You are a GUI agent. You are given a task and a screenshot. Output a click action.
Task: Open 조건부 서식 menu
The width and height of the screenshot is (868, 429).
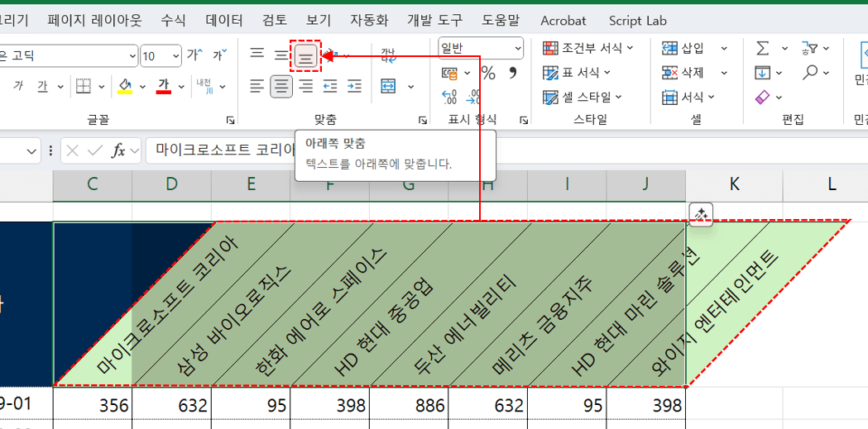[587, 49]
